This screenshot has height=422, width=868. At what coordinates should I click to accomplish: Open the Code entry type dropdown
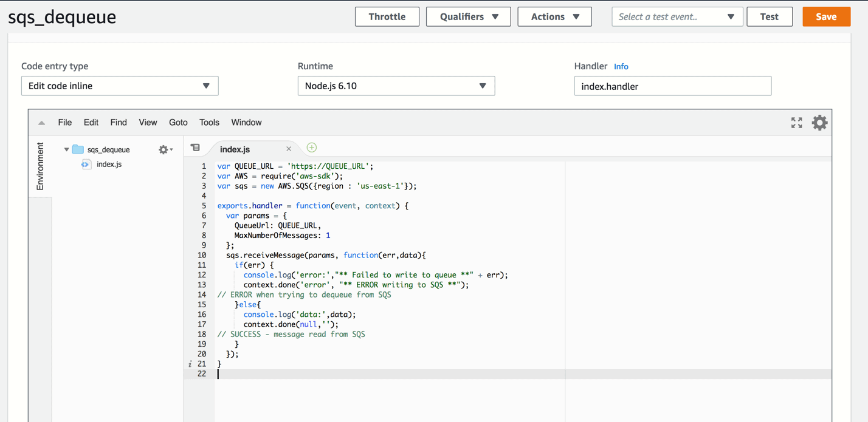tap(120, 86)
